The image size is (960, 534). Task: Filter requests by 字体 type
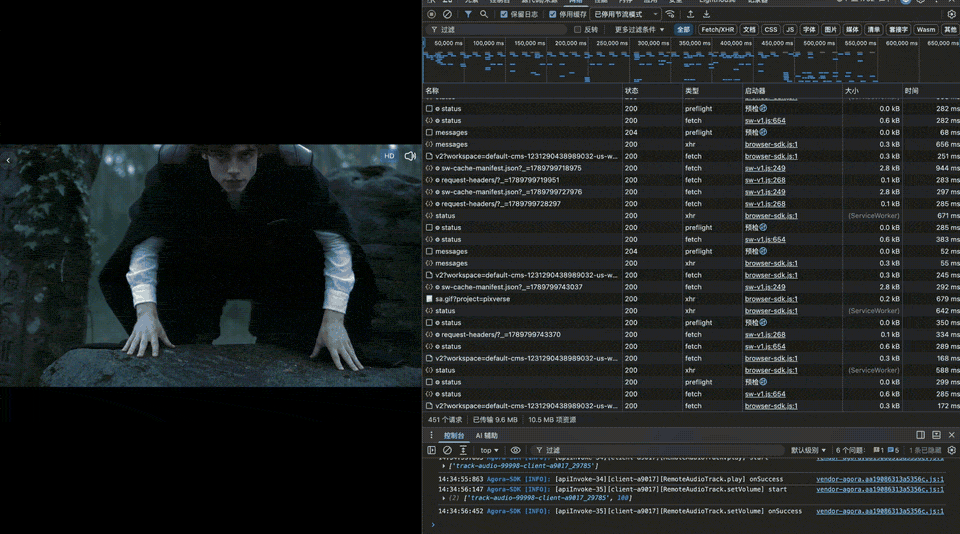[809, 29]
